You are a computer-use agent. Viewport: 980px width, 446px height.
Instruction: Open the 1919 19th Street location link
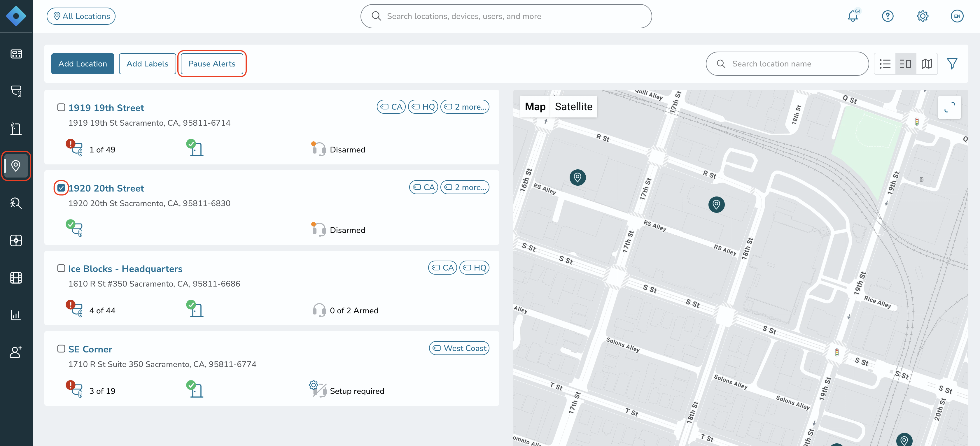coord(106,108)
